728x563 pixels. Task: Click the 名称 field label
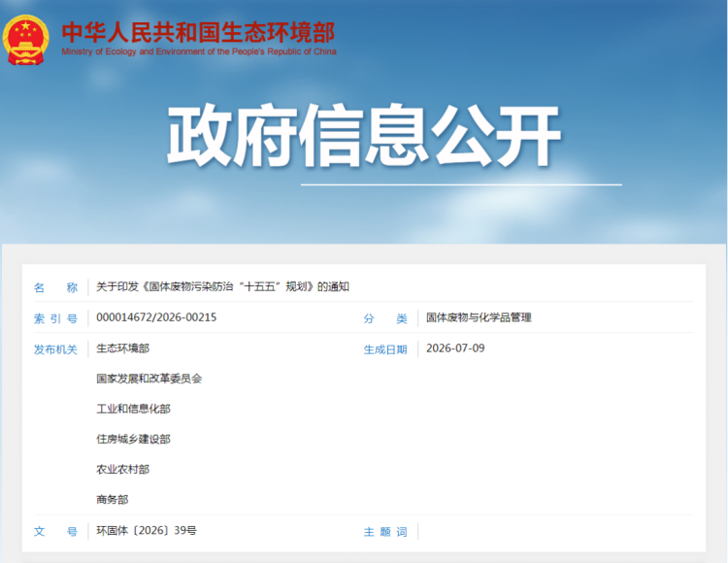click(x=55, y=287)
